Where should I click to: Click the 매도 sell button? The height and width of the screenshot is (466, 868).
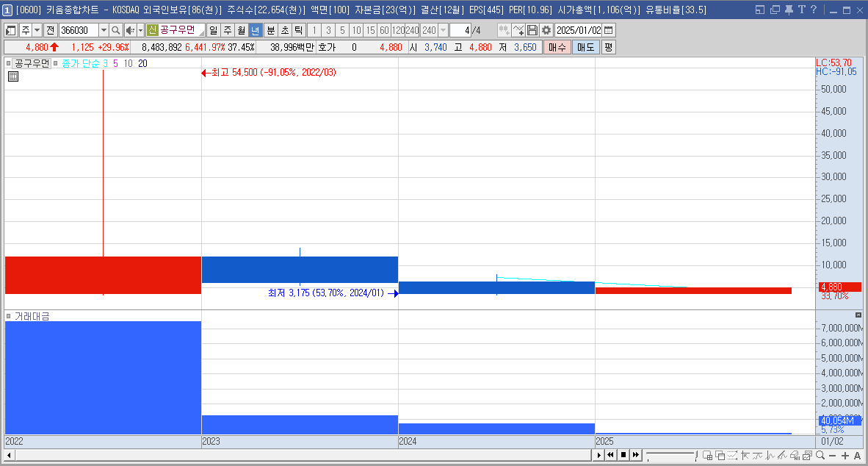point(586,48)
